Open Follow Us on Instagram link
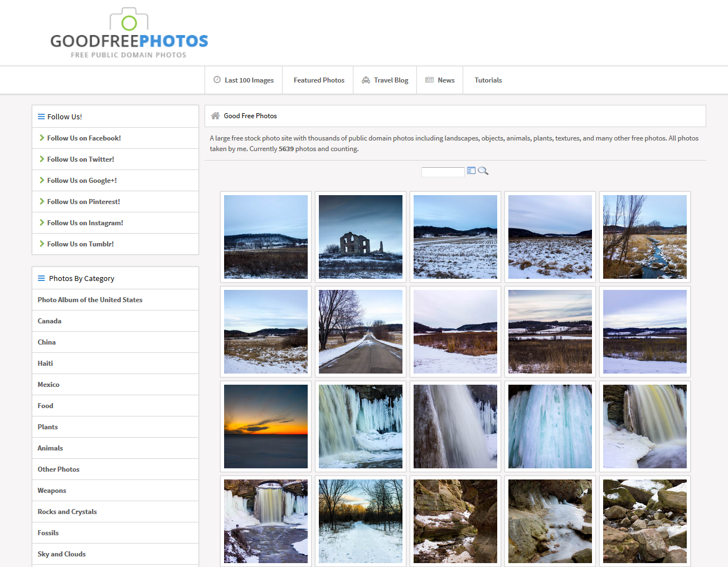Image resolution: width=728 pixels, height=567 pixels. (85, 223)
